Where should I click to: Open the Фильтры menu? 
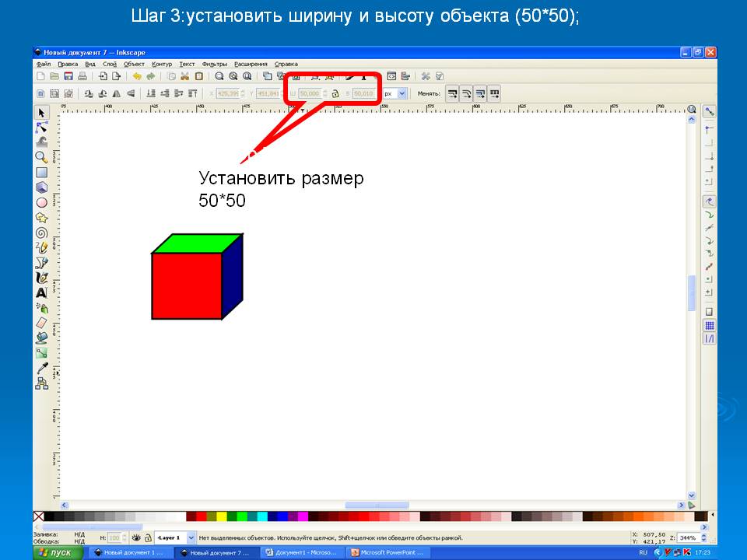(214, 64)
